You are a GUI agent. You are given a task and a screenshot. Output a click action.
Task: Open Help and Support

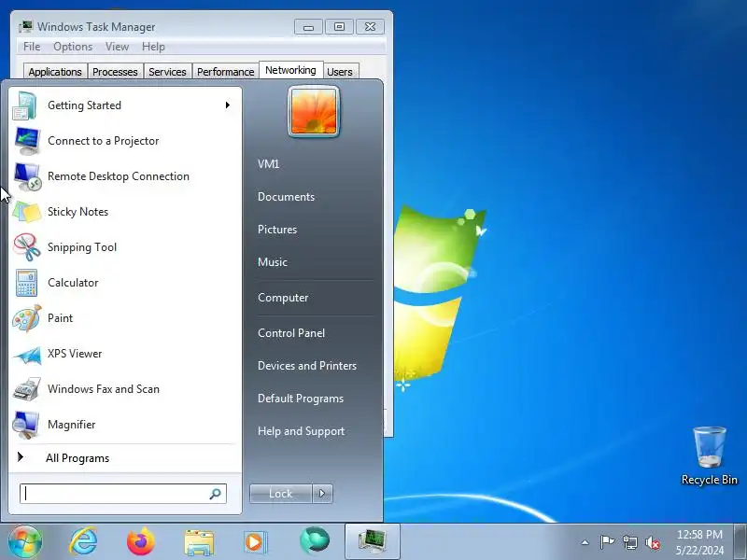301,431
